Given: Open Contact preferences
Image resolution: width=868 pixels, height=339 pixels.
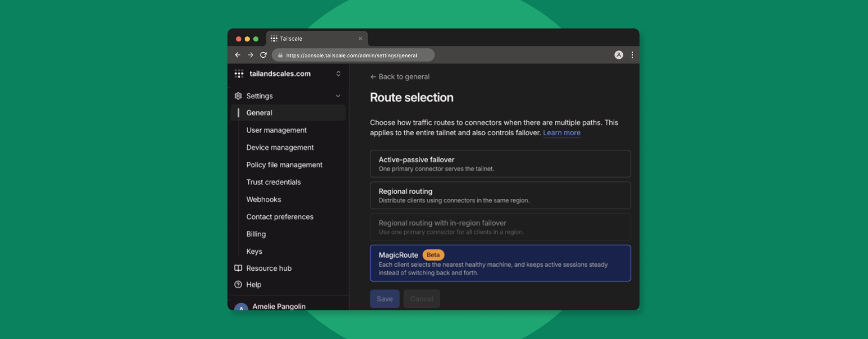Looking at the screenshot, I should point(280,217).
